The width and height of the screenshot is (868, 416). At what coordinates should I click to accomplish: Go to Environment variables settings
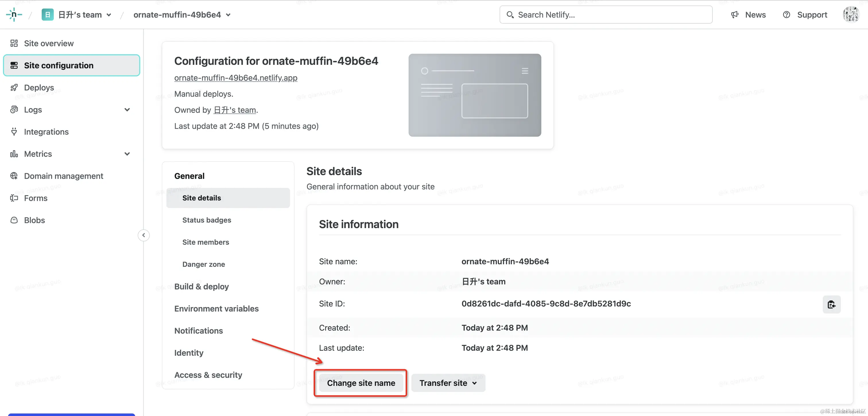(216, 308)
